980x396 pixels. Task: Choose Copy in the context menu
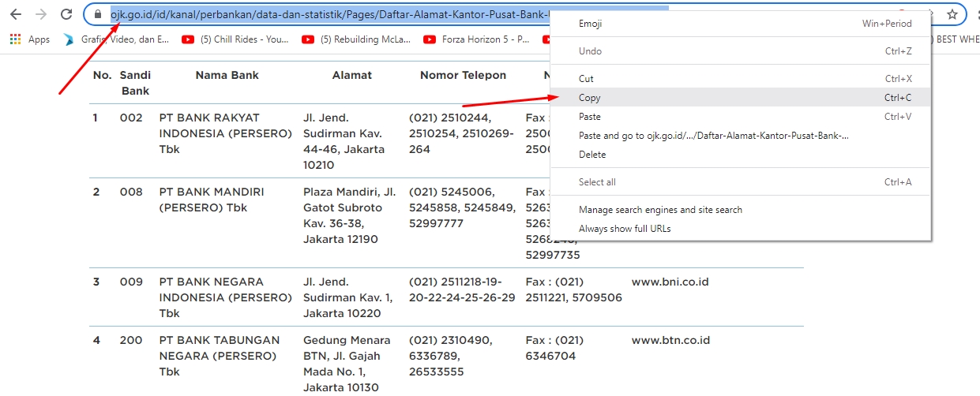pyautogui.click(x=741, y=98)
